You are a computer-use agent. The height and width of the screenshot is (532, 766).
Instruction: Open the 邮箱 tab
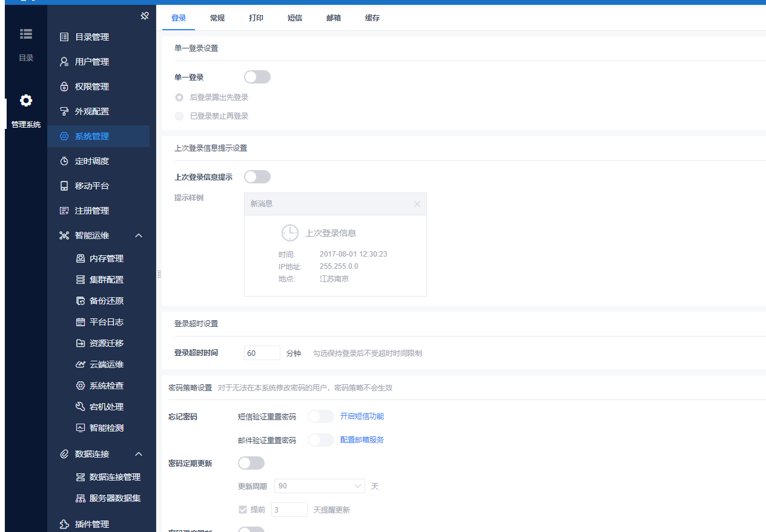tap(334, 18)
